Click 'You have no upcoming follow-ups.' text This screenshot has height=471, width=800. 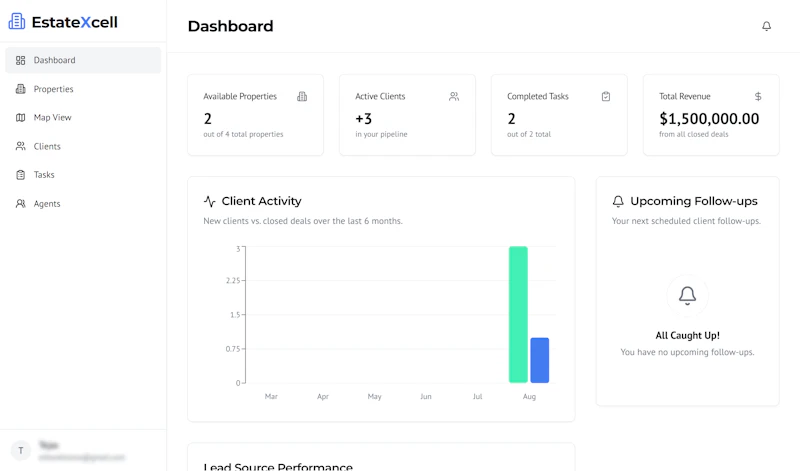(x=687, y=352)
